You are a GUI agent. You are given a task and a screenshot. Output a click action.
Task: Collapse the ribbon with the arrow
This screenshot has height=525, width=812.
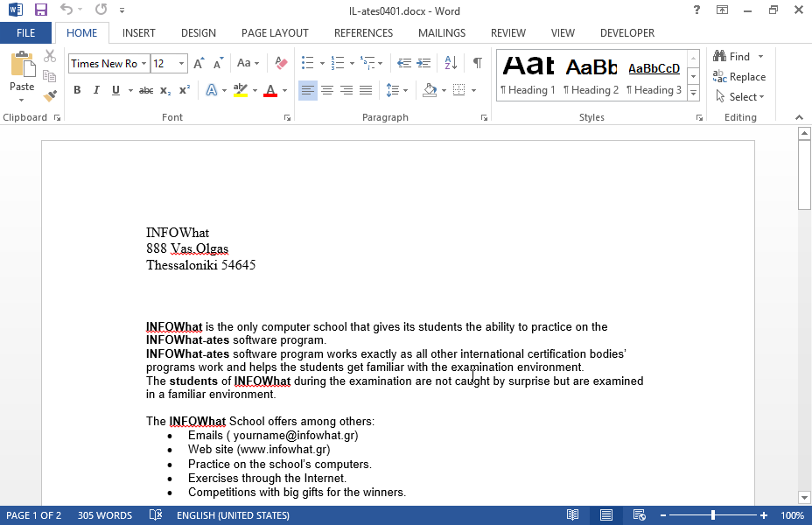click(x=799, y=117)
